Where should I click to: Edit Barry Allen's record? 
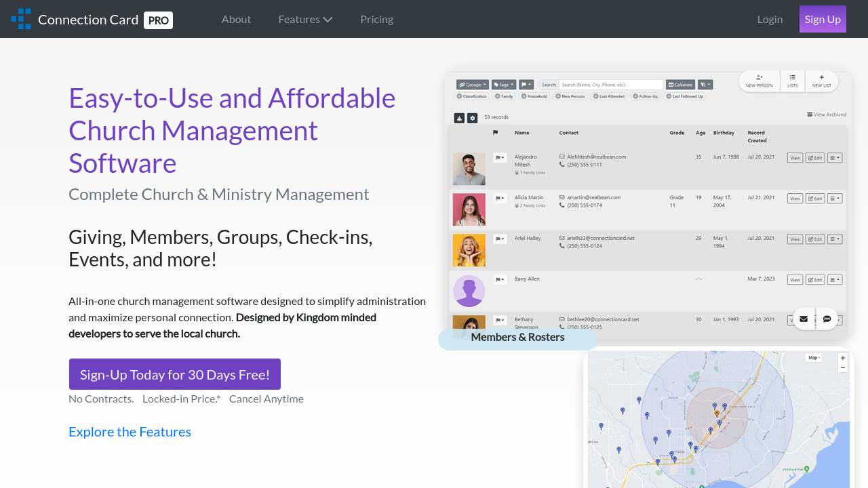(815, 280)
